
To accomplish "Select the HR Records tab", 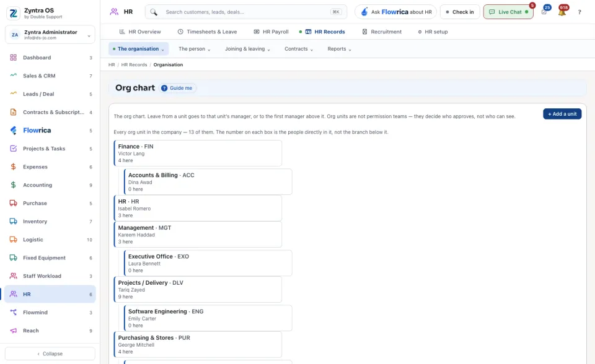I will tap(325, 32).
